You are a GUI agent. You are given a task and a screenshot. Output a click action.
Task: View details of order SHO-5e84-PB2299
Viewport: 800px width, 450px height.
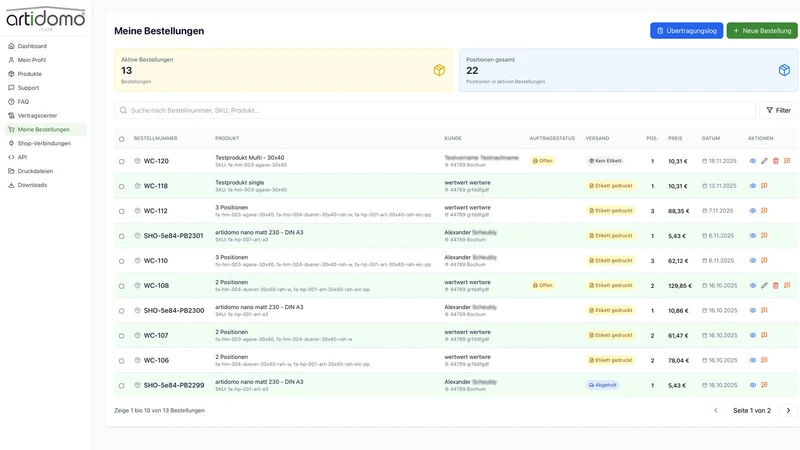753,385
